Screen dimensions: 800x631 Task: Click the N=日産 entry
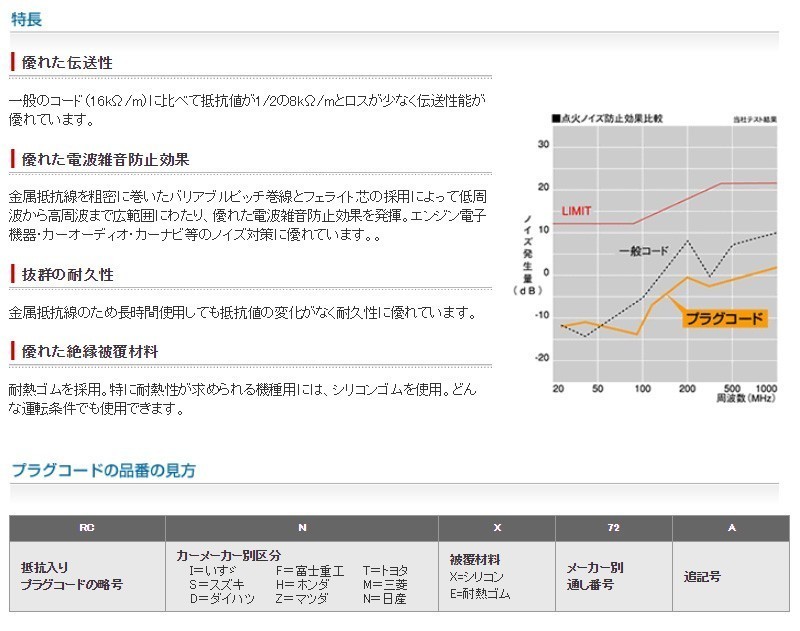click(x=385, y=598)
